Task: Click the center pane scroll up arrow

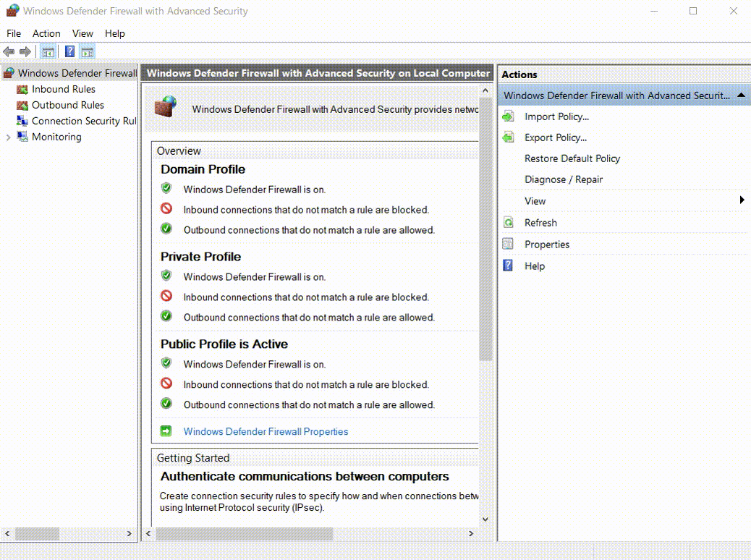Action: 485,90
